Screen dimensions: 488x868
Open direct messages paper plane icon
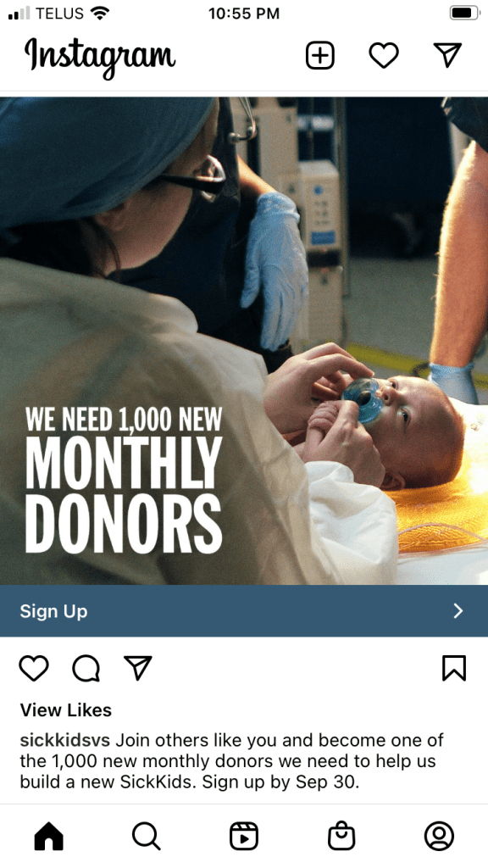pos(447,55)
